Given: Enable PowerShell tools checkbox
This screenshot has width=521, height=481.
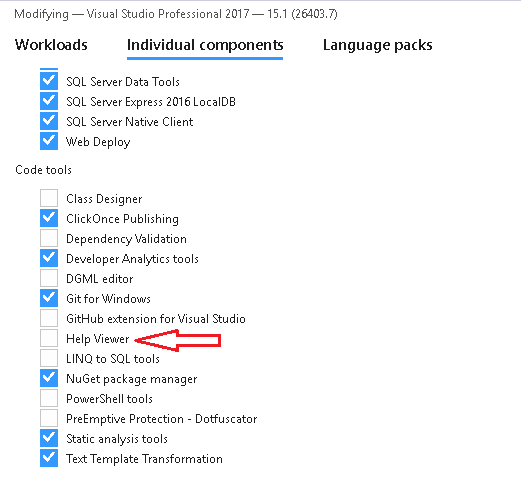Looking at the screenshot, I should point(49,398).
